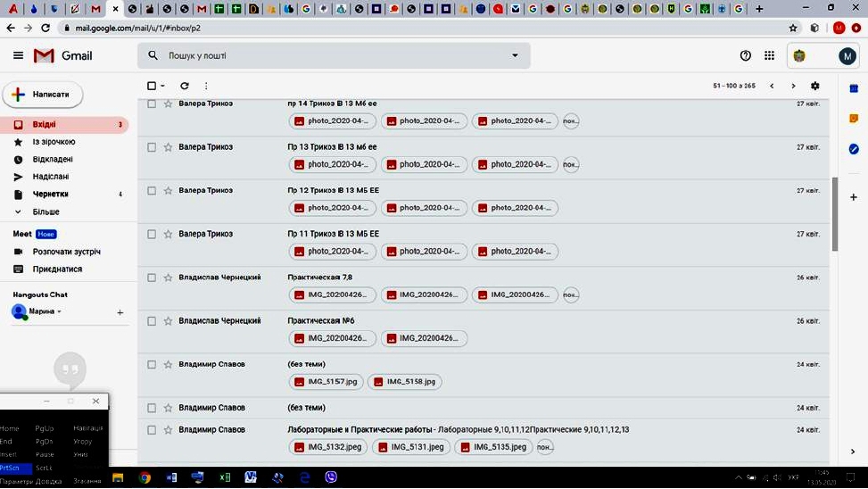
Task: Click the browser address bar URL
Action: pyautogui.click(x=138, y=28)
